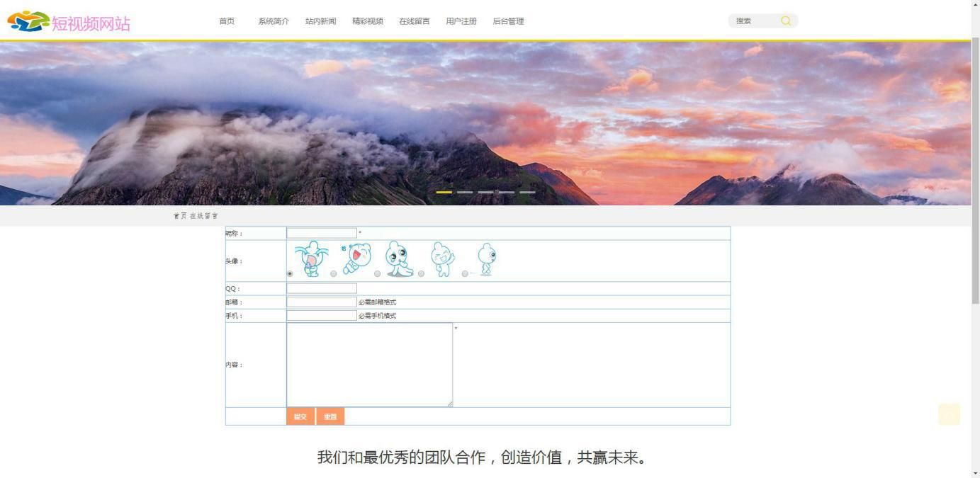The width and height of the screenshot is (980, 478).
Task: Click the 必需邮箱格式 hint text
Action: [377, 302]
